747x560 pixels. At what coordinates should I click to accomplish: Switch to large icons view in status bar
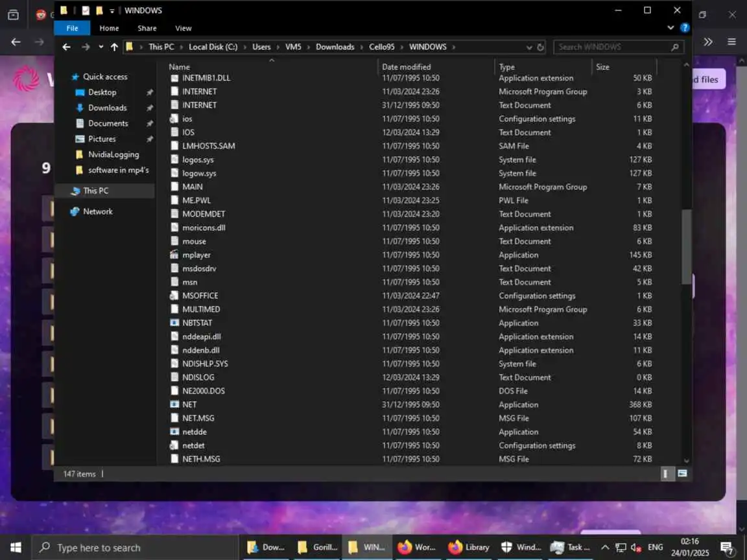[682, 473]
